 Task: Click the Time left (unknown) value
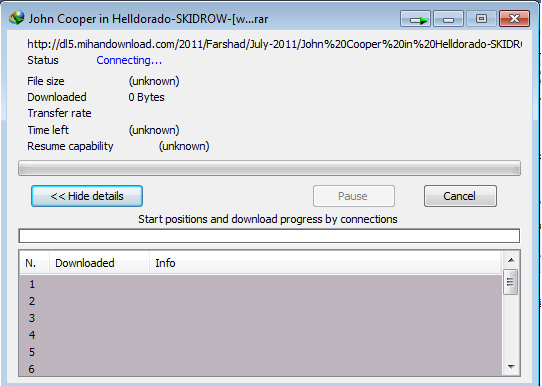click(154, 130)
